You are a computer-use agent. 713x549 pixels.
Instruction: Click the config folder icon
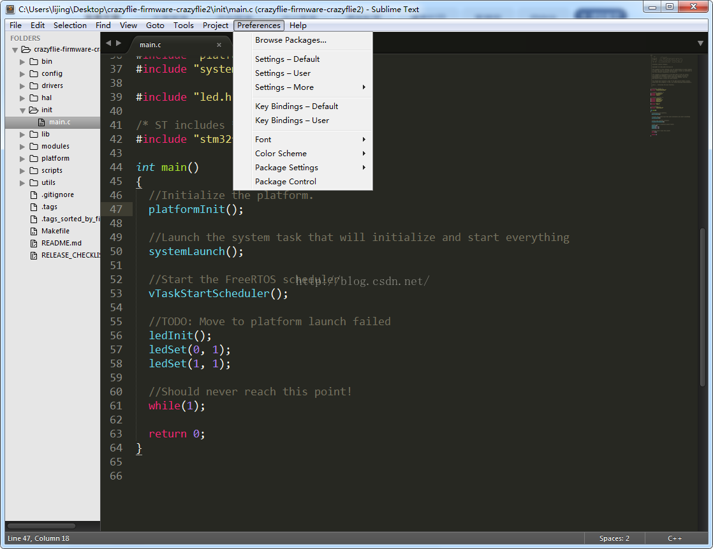tap(34, 74)
